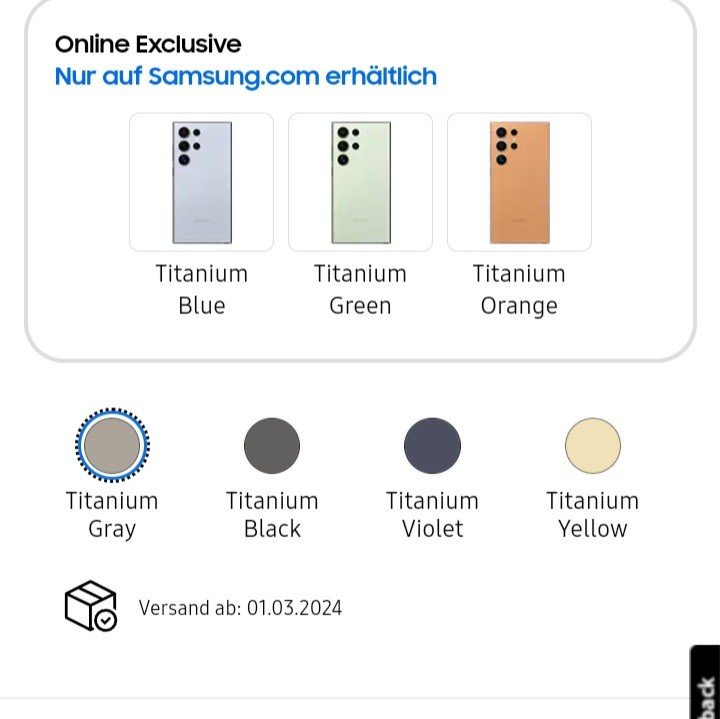Select the Titanium Blue phone image

tap(202, 182)
